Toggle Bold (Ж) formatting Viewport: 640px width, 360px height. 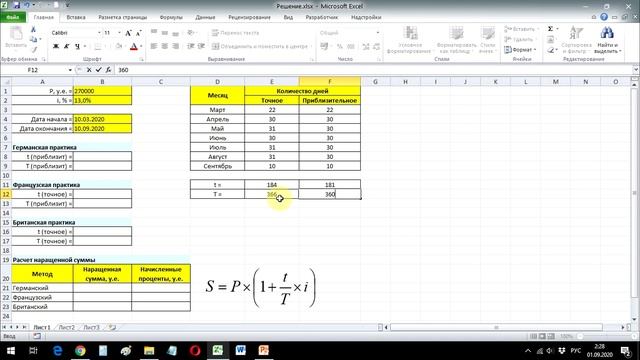pyautogui.click(x=56, y=47)
